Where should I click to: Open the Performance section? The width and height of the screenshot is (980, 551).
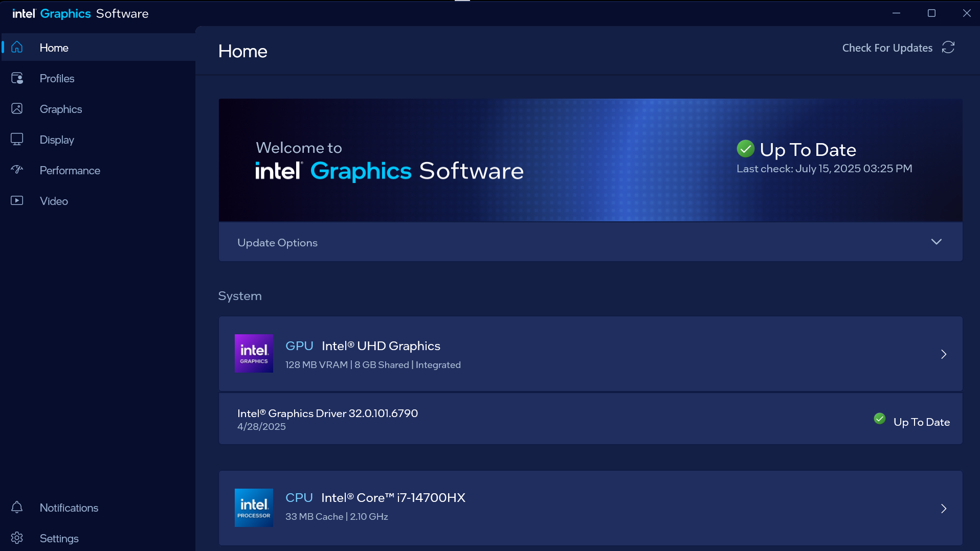(x=98, y=170)
